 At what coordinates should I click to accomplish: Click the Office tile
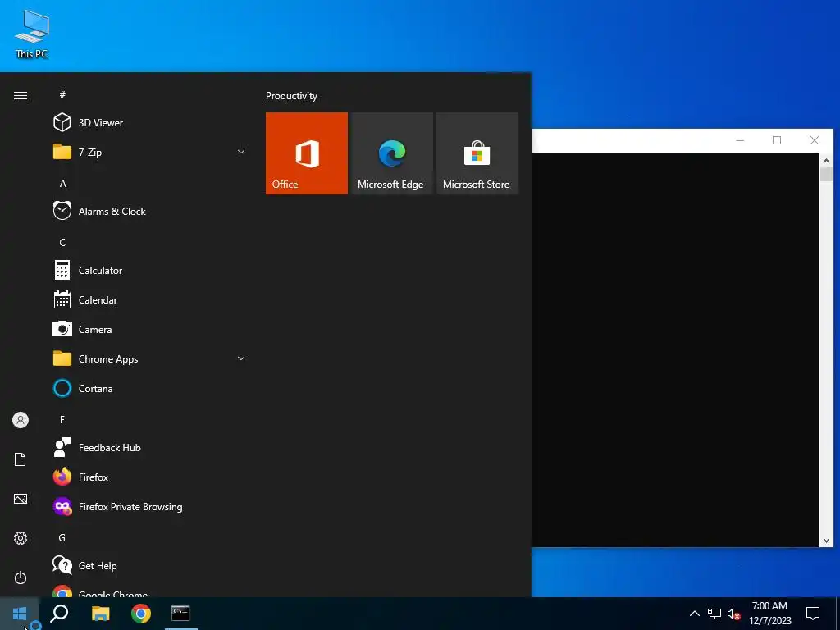tap(307, 153)
